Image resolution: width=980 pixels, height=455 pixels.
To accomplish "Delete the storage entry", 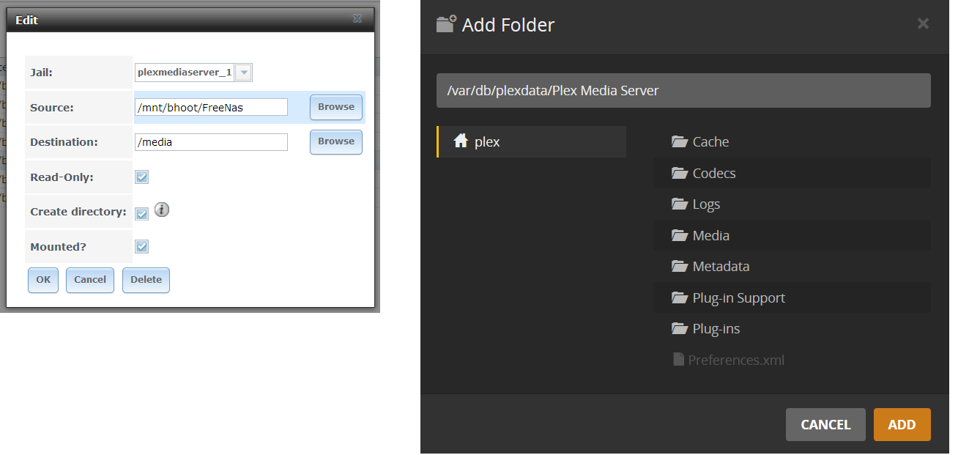I will point(146,280).
